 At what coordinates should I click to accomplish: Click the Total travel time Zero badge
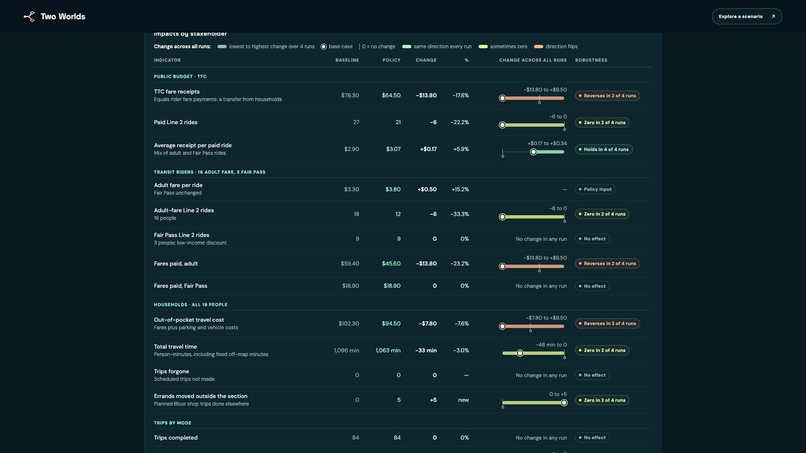[x=602, y=350]
